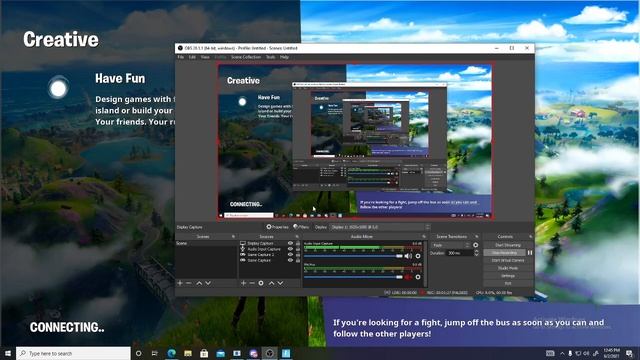The image size is (640, 360).
Task: Open the Edit menu in OBS
Action: click(192, 57)
